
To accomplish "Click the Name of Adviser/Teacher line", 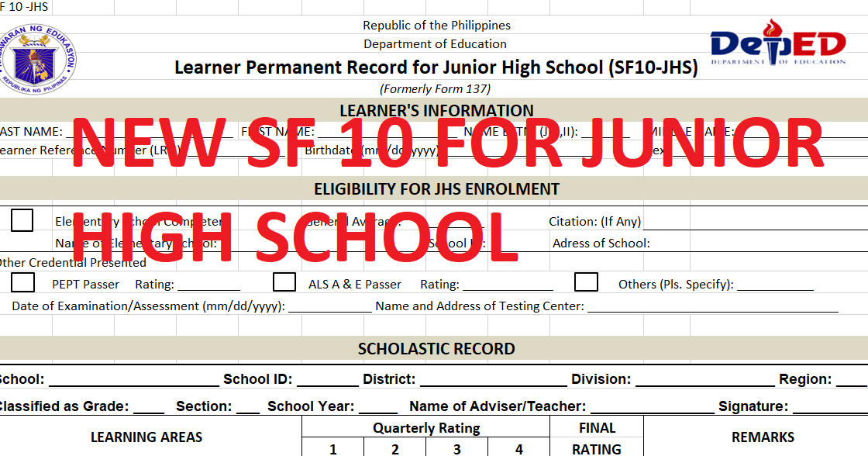I will tap(651, 405).
